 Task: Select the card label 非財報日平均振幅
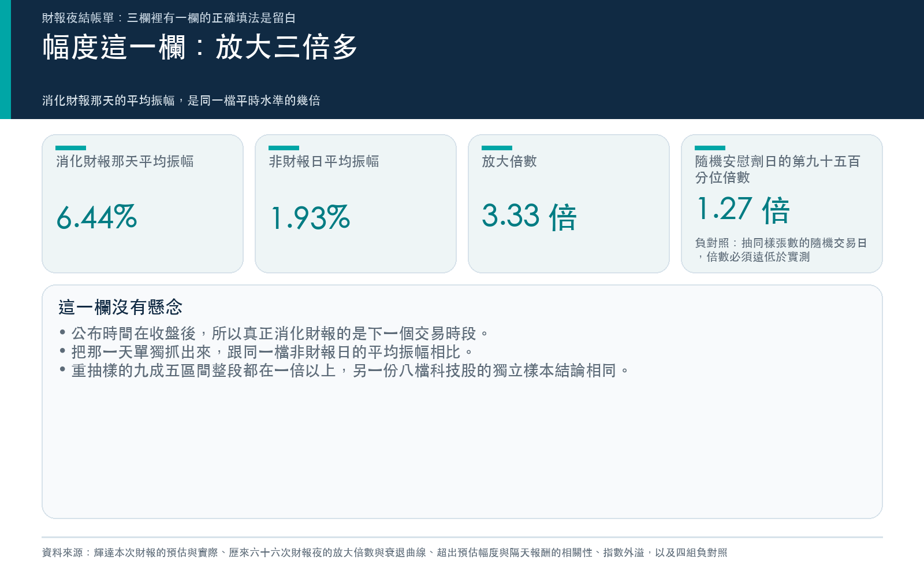tap(324, 161)
